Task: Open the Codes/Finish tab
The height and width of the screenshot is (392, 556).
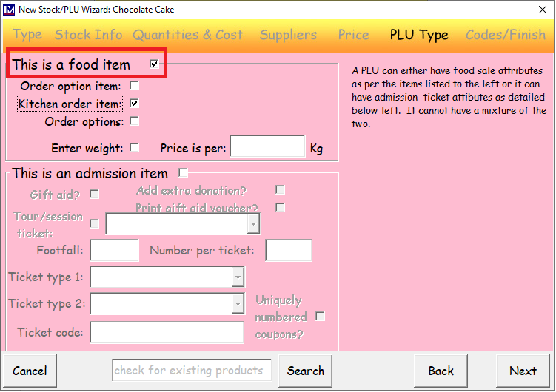Action: [x=505, y=35]
